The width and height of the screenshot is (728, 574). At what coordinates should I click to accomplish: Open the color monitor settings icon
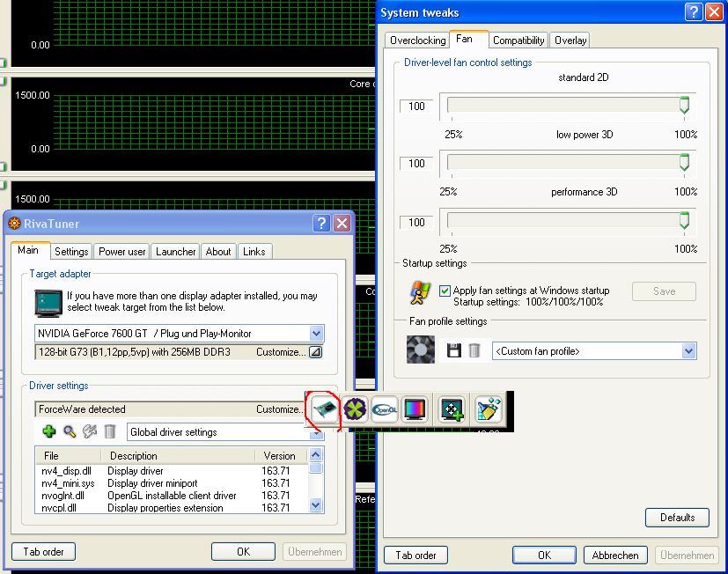(x=414, y=409)
